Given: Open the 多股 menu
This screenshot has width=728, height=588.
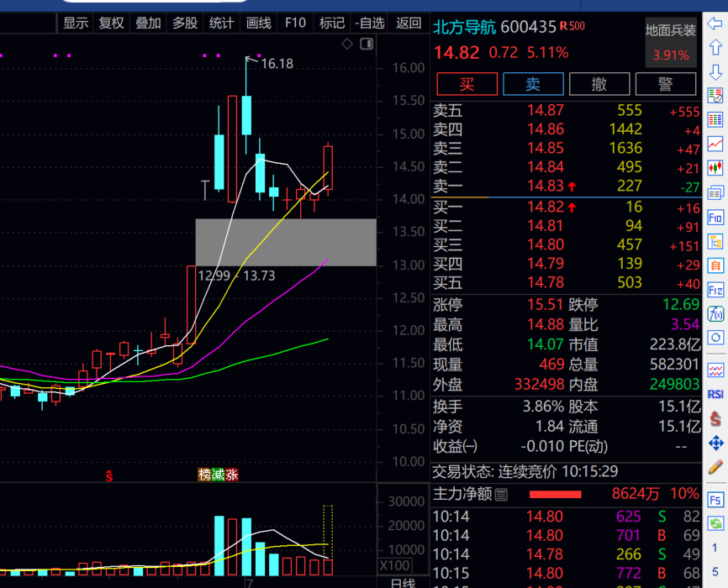Looking at the screenshot, I should point(185,23).
